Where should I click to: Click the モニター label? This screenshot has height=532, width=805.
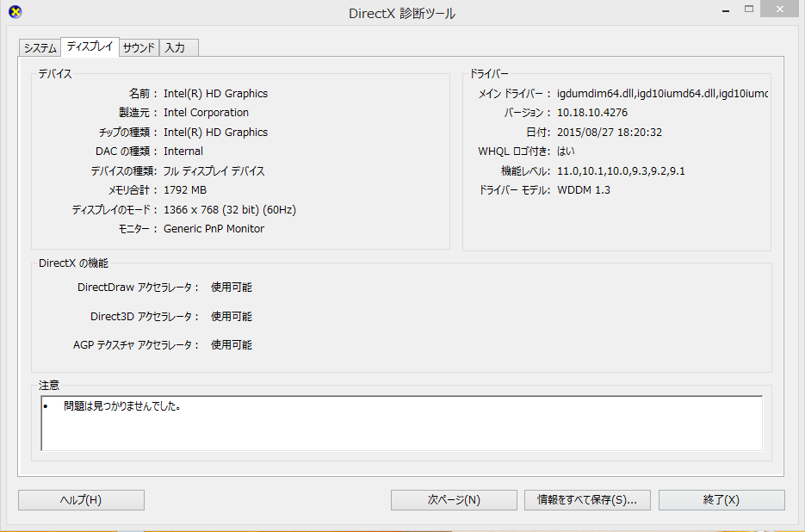coord(137,228)
